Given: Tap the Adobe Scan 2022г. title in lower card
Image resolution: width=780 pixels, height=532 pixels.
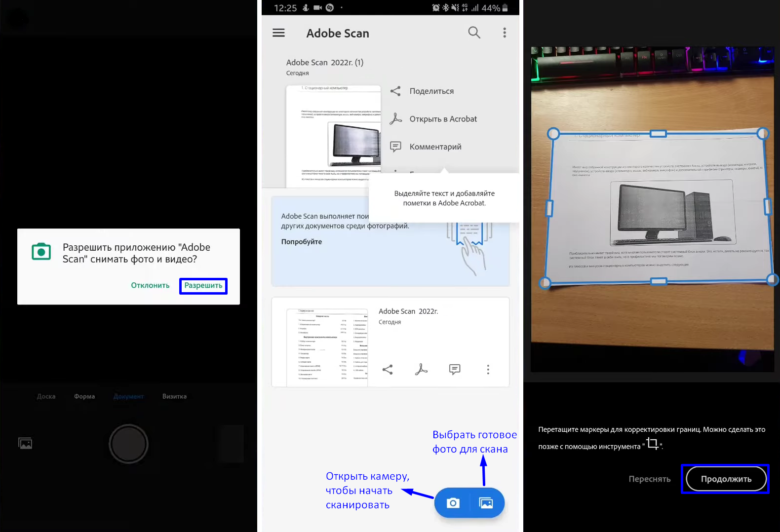Looking at the screenshot, I should point(408,311).
